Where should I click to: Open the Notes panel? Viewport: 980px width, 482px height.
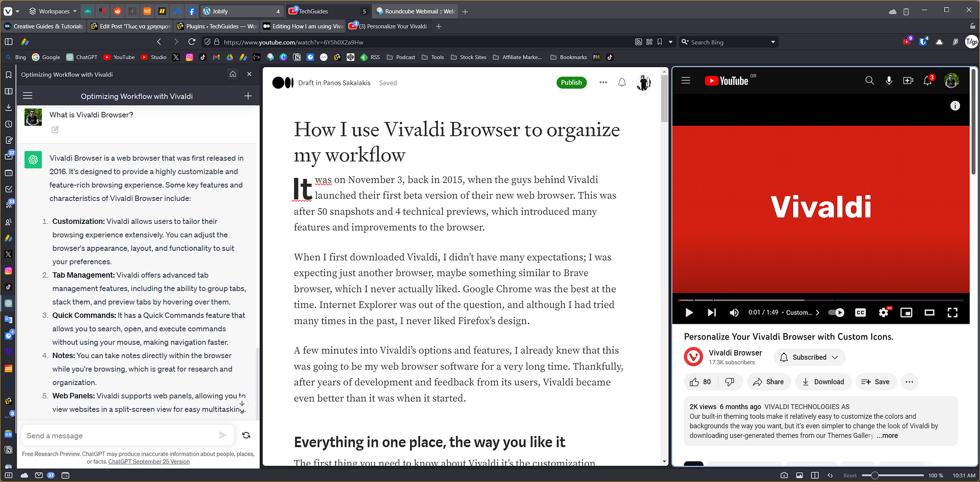click(8, 140)
